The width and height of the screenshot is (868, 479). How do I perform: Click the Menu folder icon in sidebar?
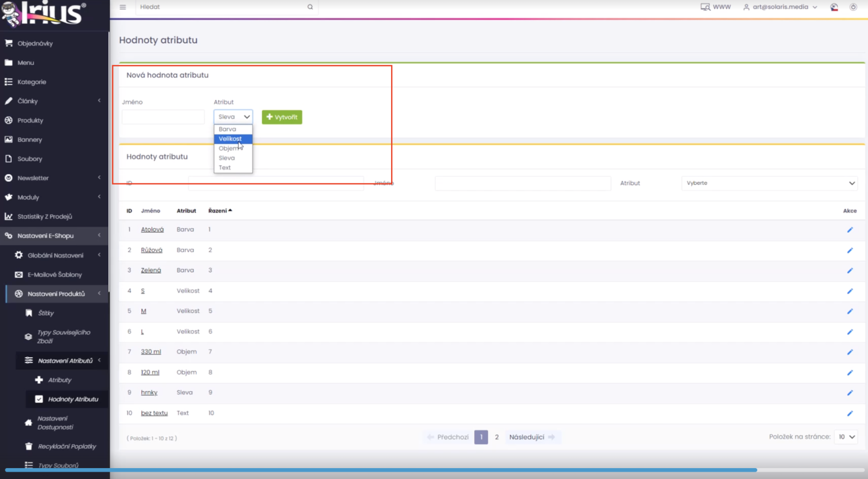(x=9, y=62)
